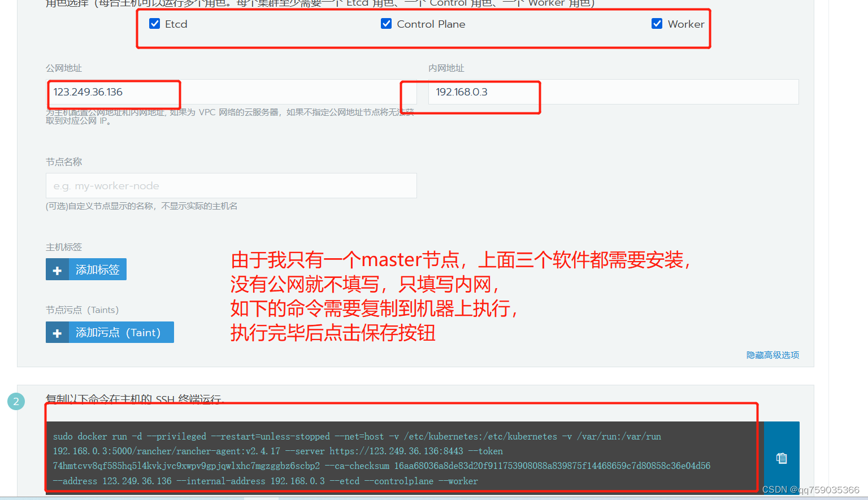Click the Control Plane label text
The width and height of the screenshot is (868, 500).
point(431,24)
